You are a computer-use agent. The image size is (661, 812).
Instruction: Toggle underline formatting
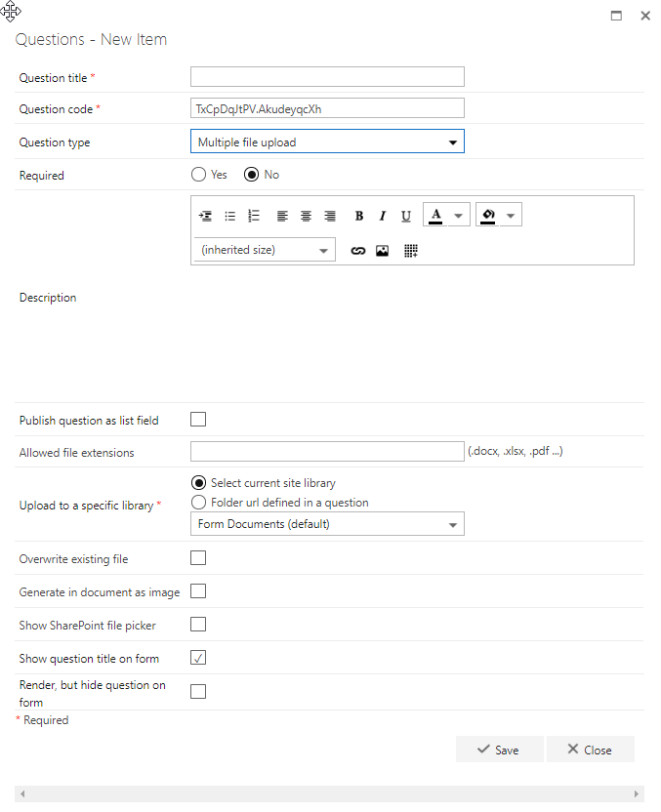coord(406,216)
